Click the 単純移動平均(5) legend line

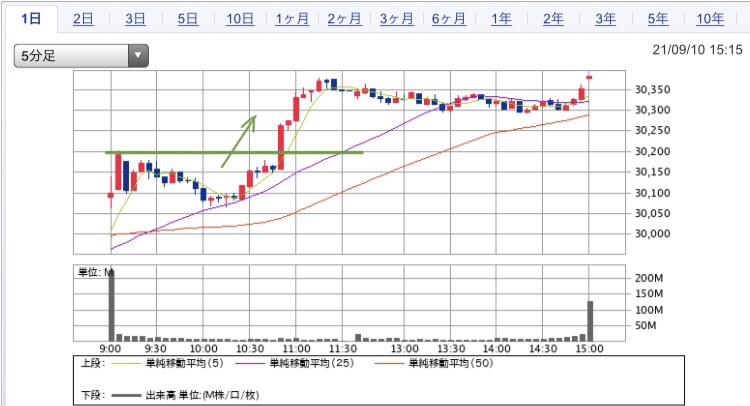pos(126,363)
